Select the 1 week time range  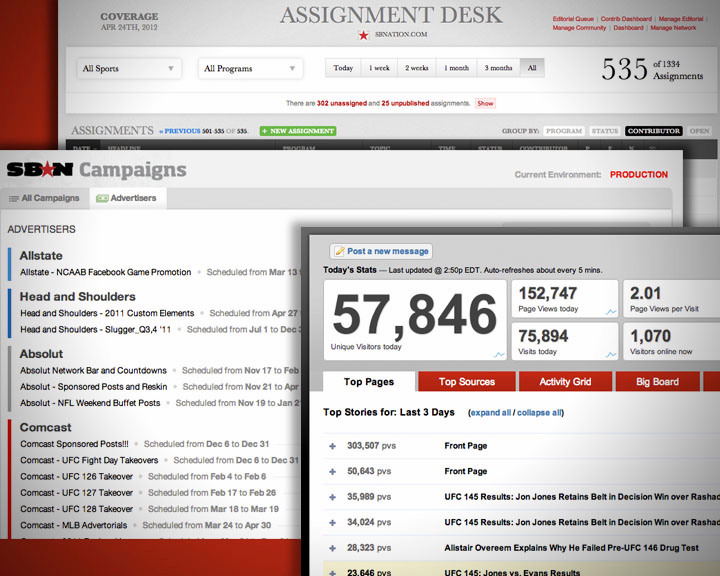(x=379, y=68)
